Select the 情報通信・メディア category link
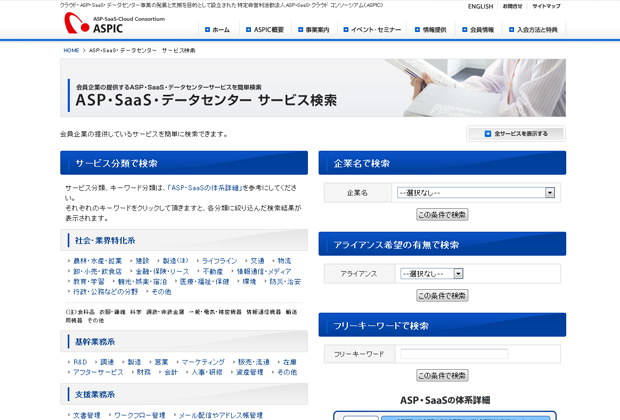 [264, 271]
